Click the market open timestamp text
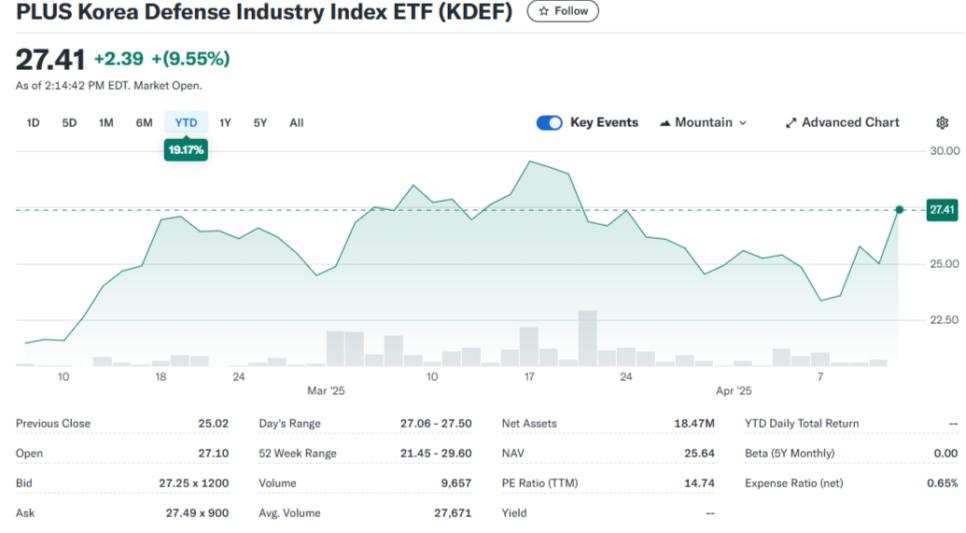The image size is (966, 533). pos(109,86)
